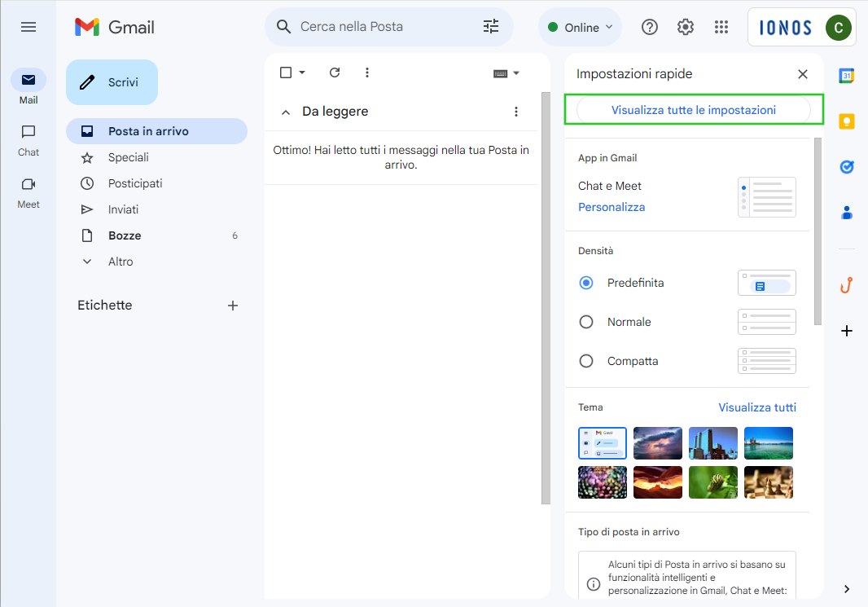
Task: Select the chess pieces theme
Action: coord(769,482)
